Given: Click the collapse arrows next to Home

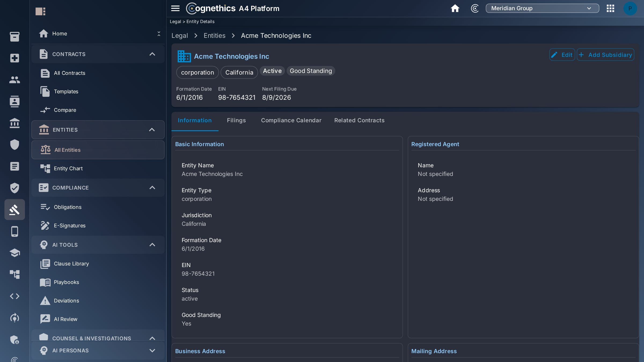Looking at the screenshot, I should pyautogui.click(x=159, y=34).
